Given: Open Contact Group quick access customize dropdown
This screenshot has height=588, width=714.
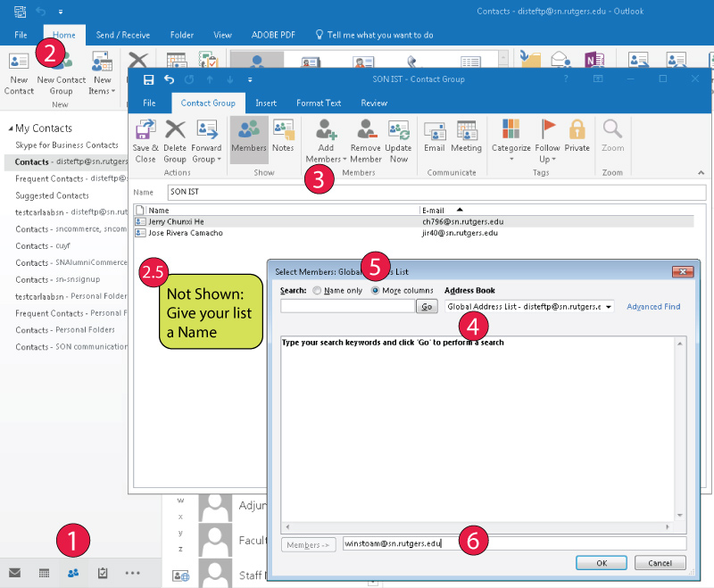Looking at the screenshot, I should (x=250, y=79).
